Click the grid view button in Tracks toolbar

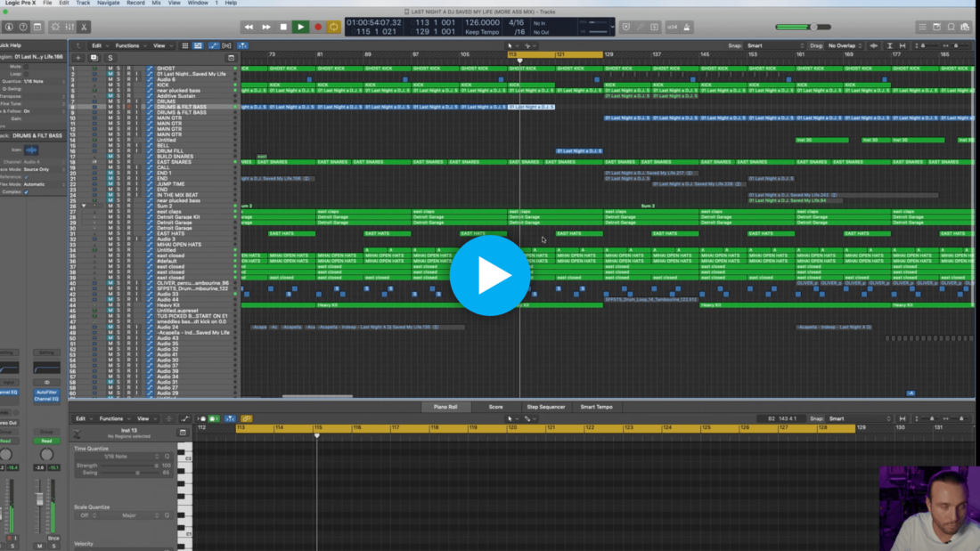pos(185,45)
